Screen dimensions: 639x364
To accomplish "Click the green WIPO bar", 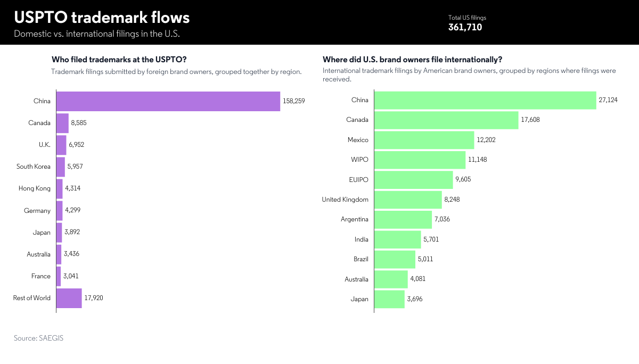I will click(420, 160).
